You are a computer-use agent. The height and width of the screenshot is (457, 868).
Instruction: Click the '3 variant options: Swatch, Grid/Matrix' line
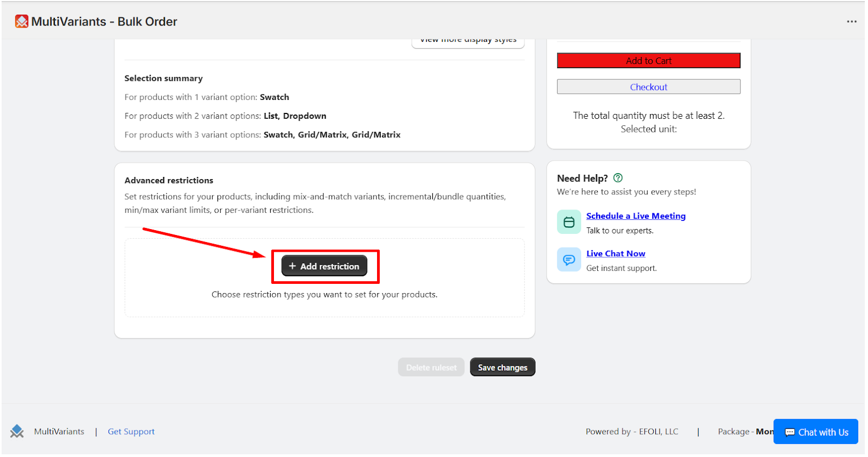(263, 135)
